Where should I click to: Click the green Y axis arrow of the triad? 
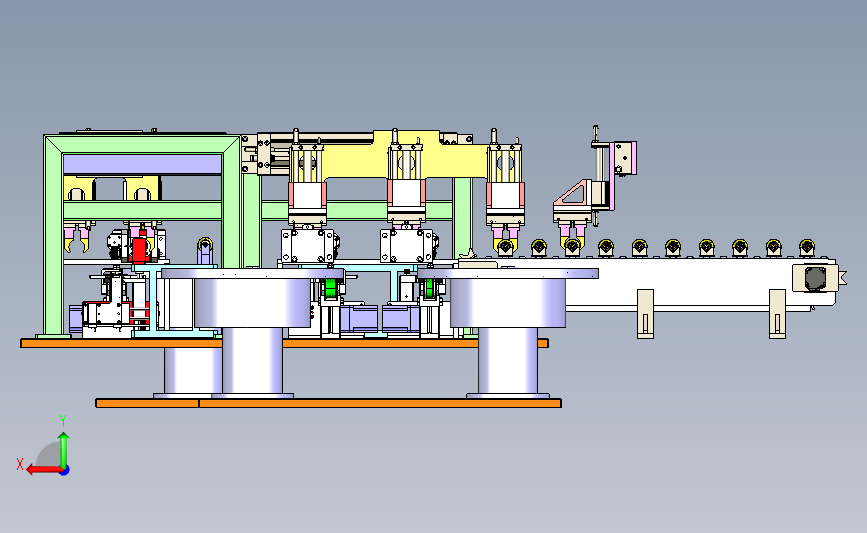pos(64,450)
